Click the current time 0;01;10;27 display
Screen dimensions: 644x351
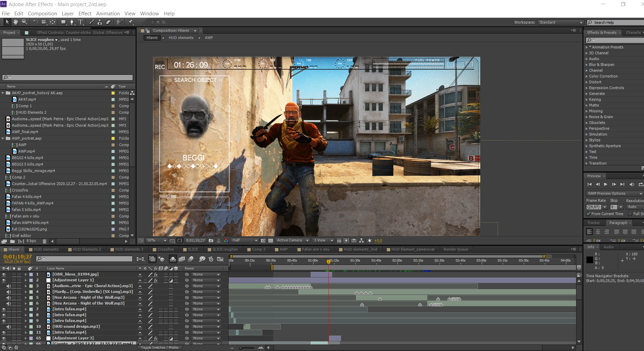(18, 257)
